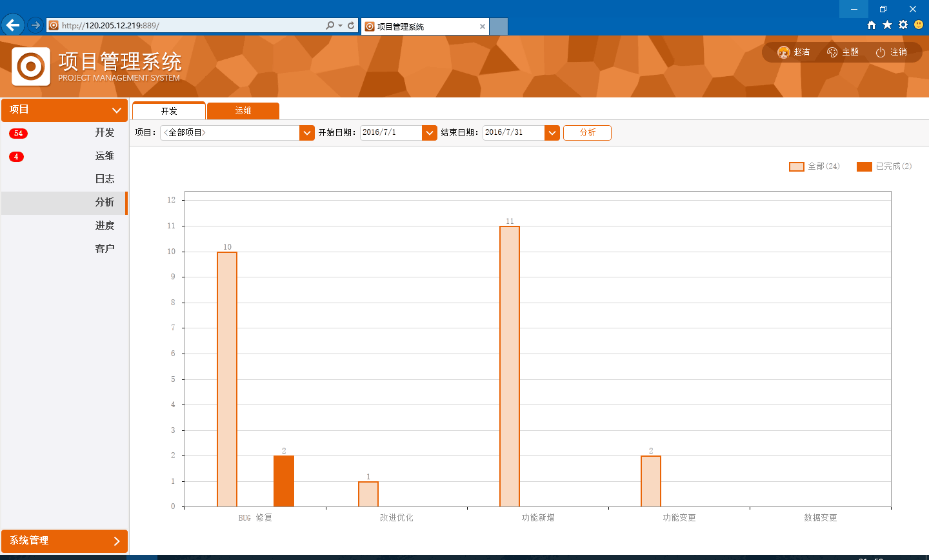Open the 开始日期 date picker dropdown
Image resolution: width=929 pixels, height=560 pixels.
click(430, 133)
